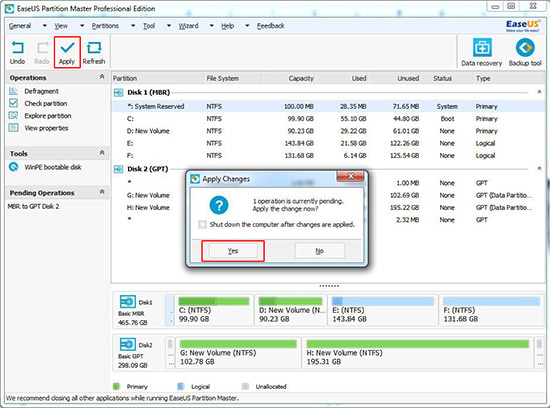Sort by the Capacity column header
This screenshot has width=550, height=408.
289,78
